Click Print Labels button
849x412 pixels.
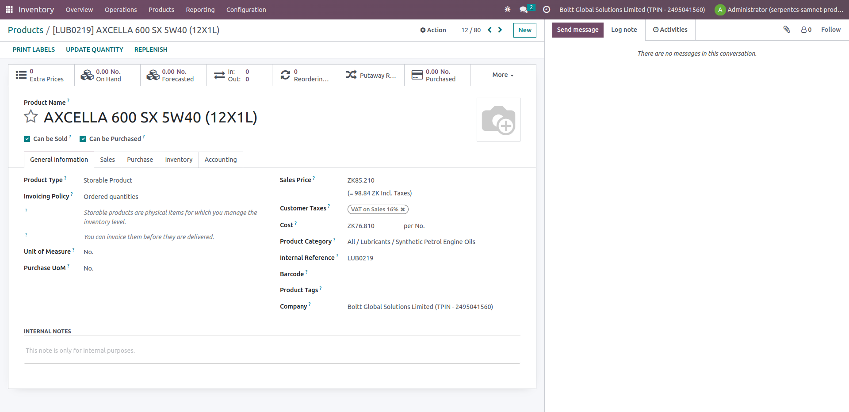click(34, 50)
